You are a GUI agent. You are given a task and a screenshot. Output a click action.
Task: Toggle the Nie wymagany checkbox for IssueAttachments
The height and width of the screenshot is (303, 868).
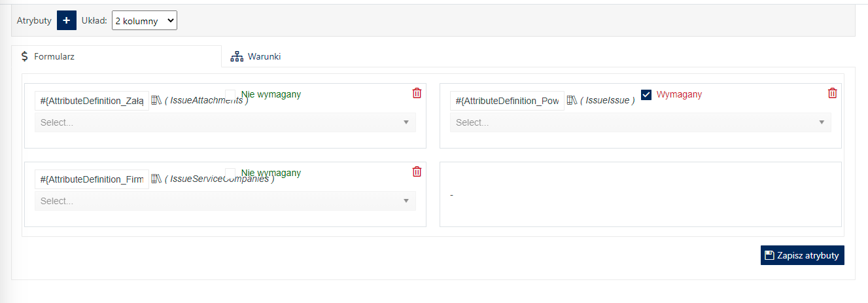(x=230, y=94)
